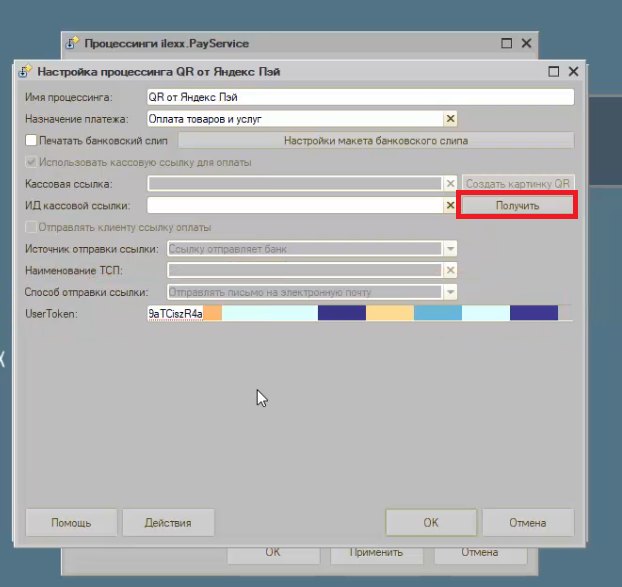Maximize the Процессинги ilexx.PayService window
The image size is (622, 587).
pyautogui.click(x=506, y=43)
